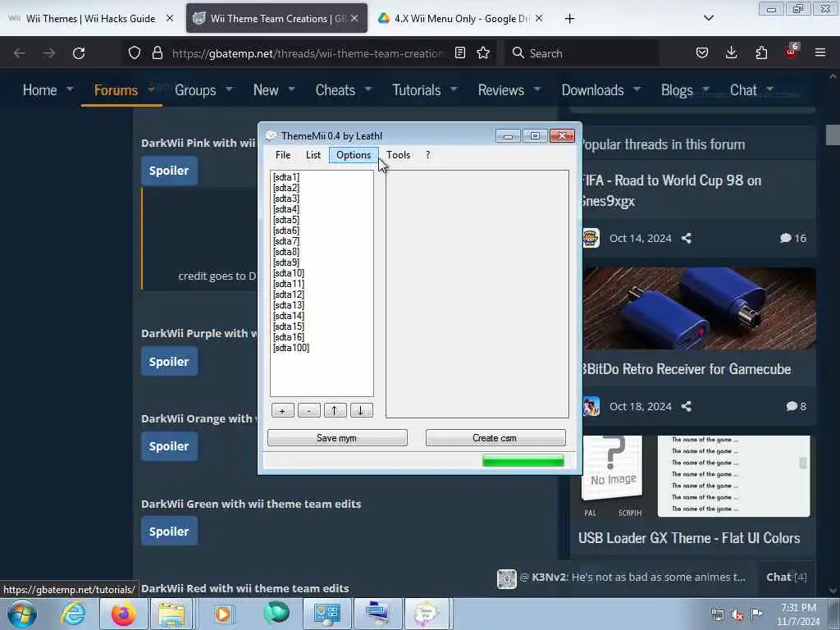The width and height of the screenshot is (840, 630).
Task: Reload the gbatemp page
Action: (x=79, y=53)
